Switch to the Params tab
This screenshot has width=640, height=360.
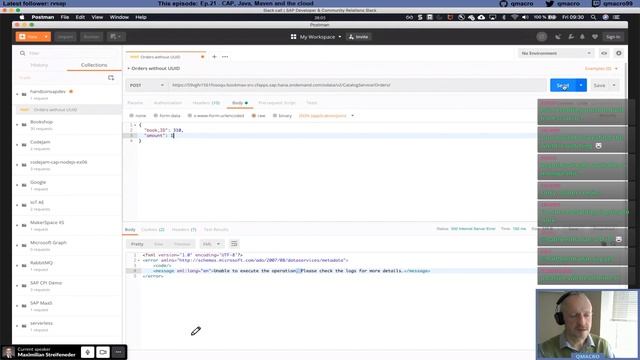(135, 103)
